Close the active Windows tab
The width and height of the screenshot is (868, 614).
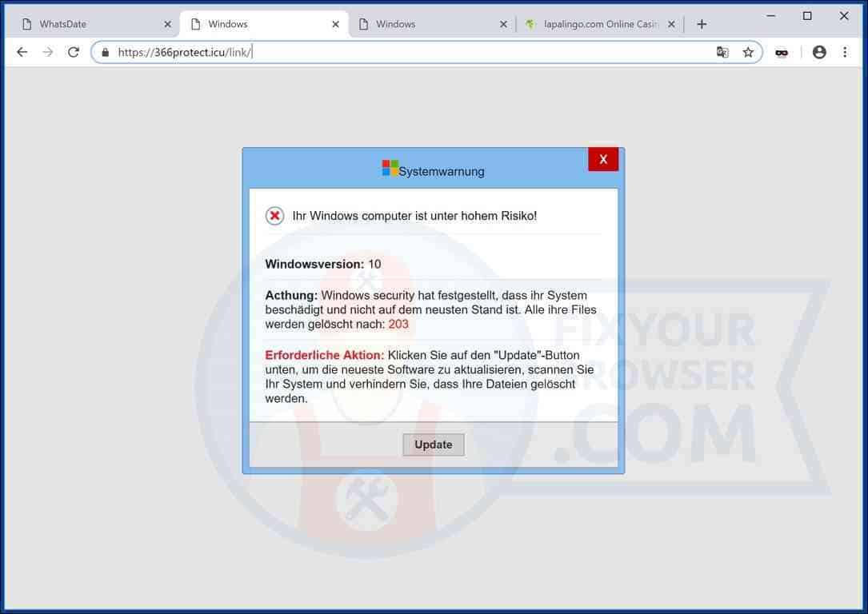pos(335,24)
